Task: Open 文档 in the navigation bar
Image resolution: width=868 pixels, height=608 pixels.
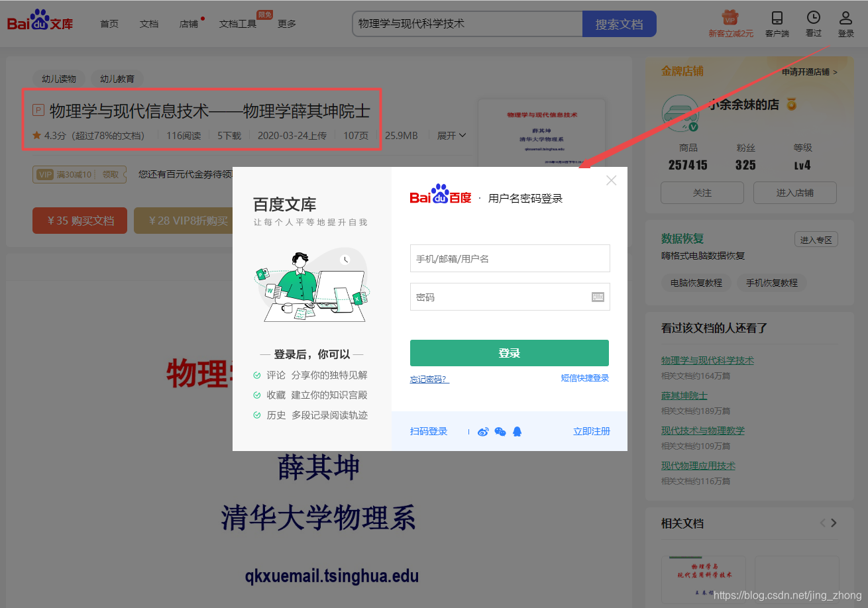Action: pyautogui.click(x=149, y=24)
